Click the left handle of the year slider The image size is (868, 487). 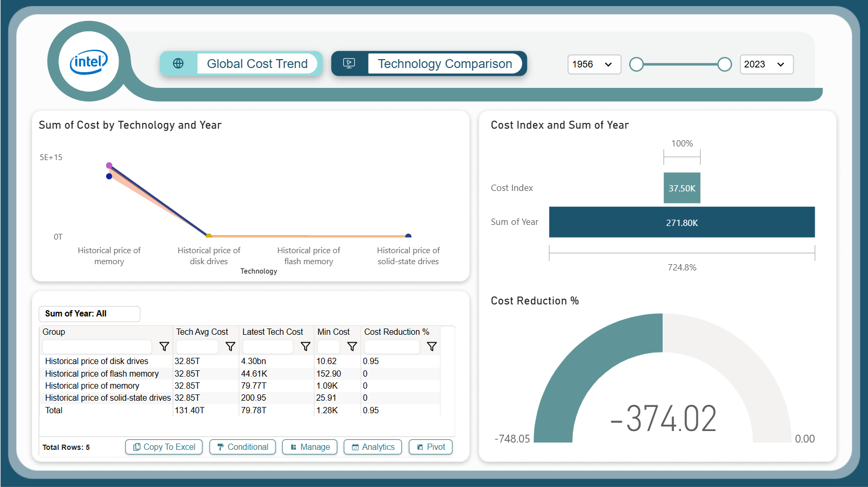636,64
